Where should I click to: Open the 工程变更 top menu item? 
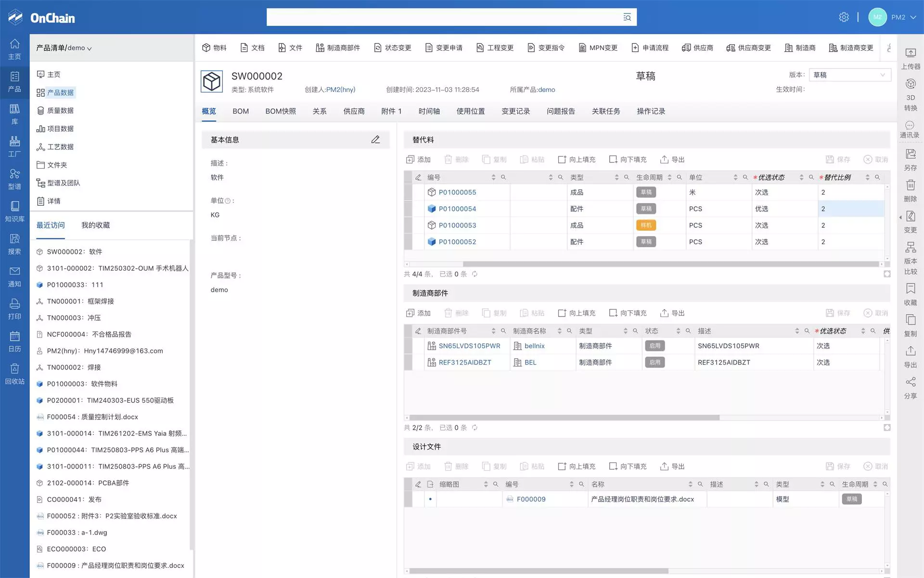pyautogui.click(x=495, y=48)
